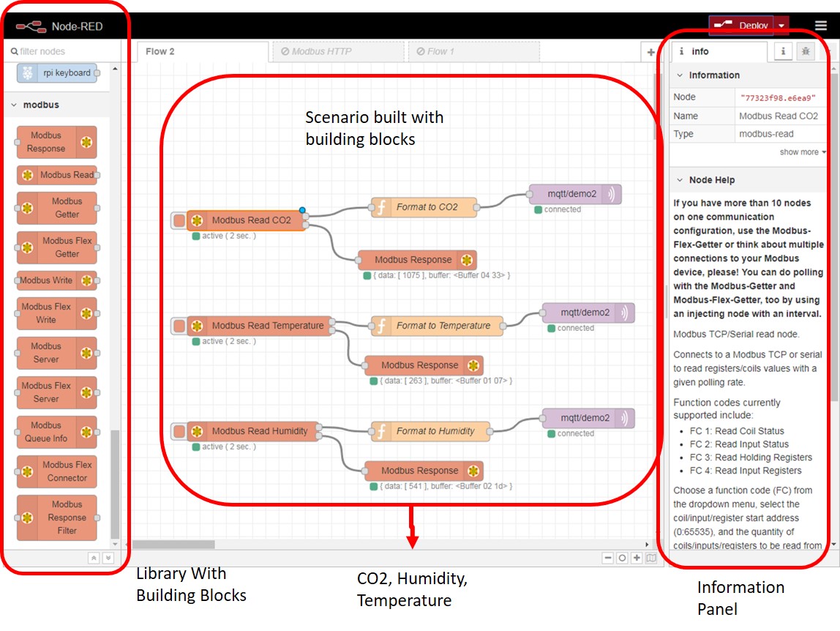Toggle the navigator map view
The width and height of the screenshot is (840, 631).
pos(651,558)
